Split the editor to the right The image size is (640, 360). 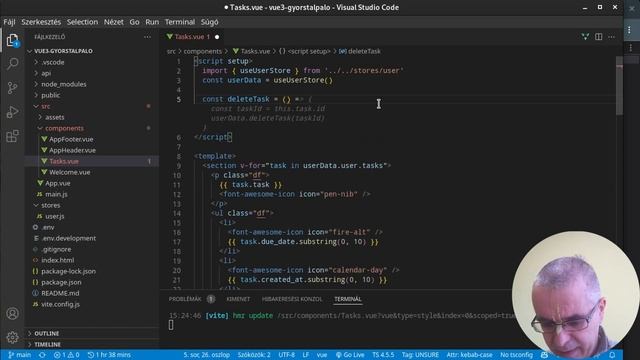pos(598,37)
